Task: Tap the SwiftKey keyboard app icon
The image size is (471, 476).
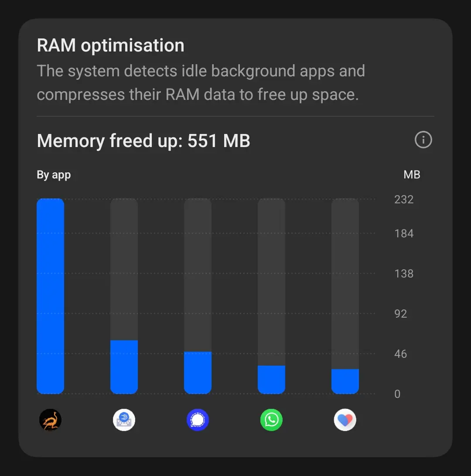Action: pyautogui.click(x=124, y=420)
